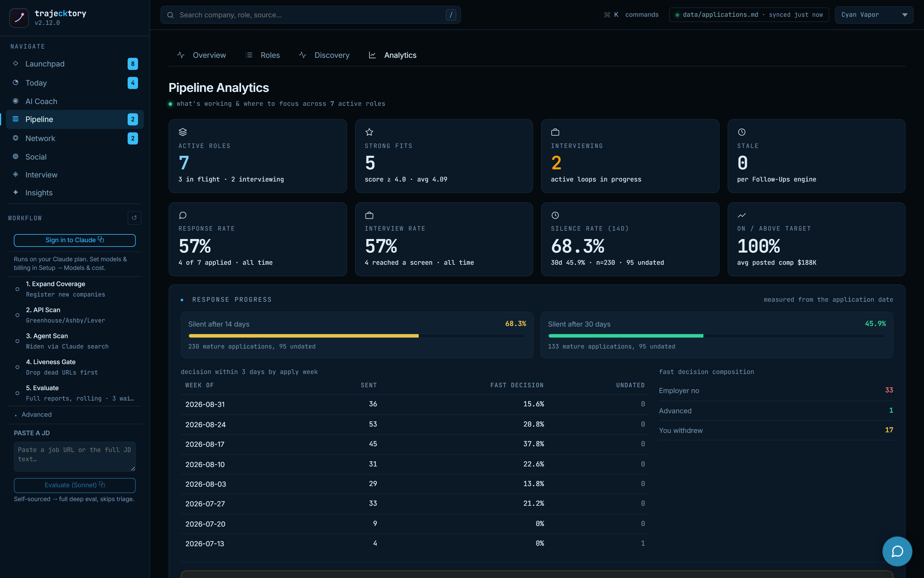
Task: Click the Strong Fits star icon
Action: [x=369, y=132]
